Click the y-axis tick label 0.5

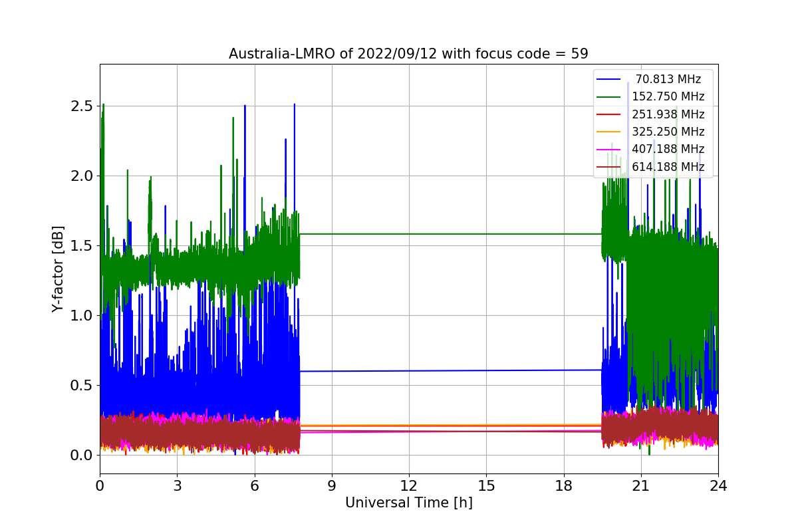pyautogui.click(x=82, y=386)
